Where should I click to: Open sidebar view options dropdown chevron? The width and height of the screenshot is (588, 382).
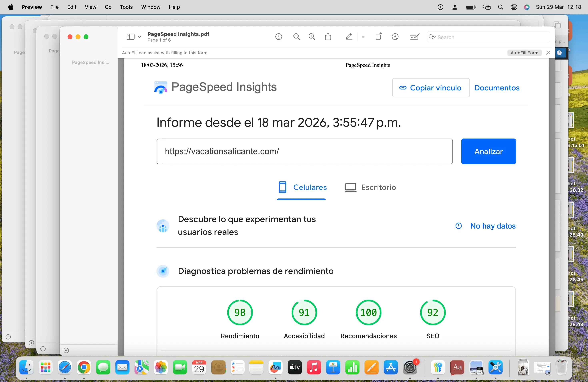click(140, 37)
